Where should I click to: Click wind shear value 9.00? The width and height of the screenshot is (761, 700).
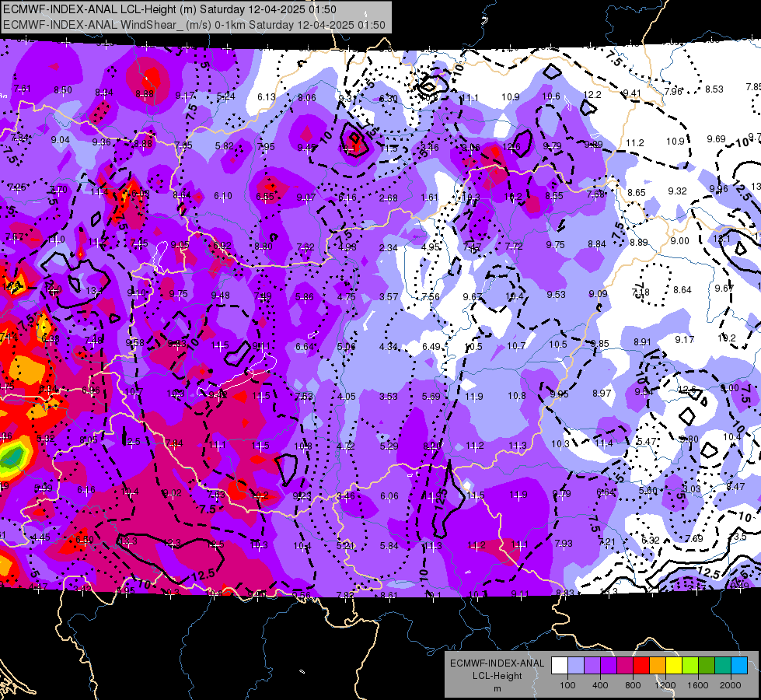tap(679, 240)
